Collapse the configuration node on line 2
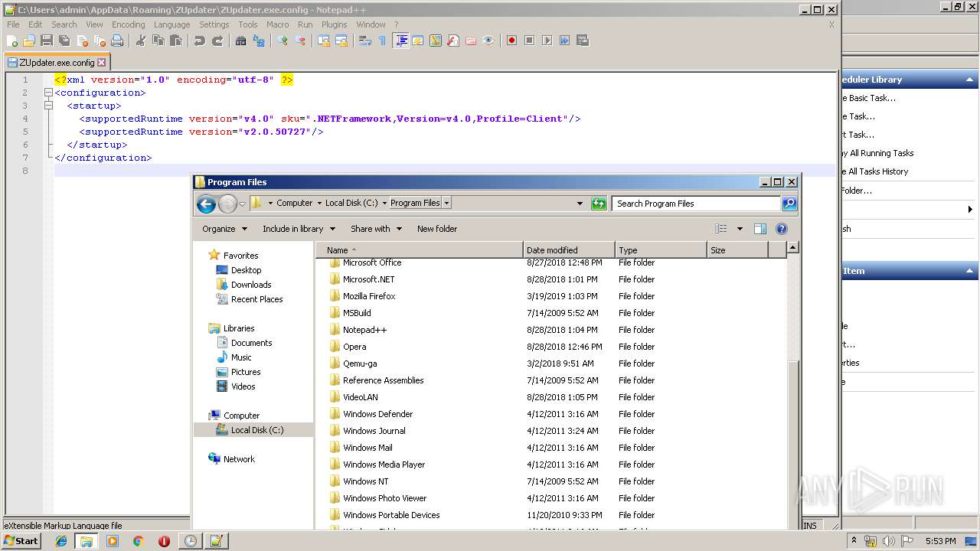 pyautogui.click(x=48, y=93)
